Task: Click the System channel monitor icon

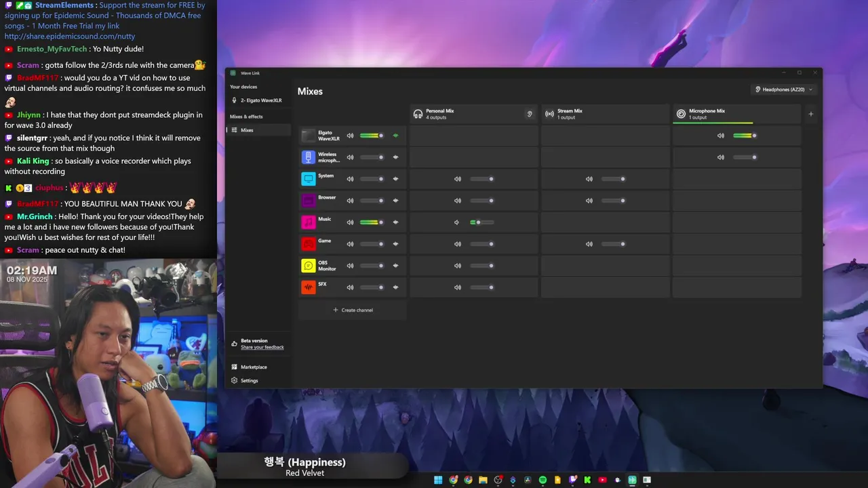Action: click(308, 179)
